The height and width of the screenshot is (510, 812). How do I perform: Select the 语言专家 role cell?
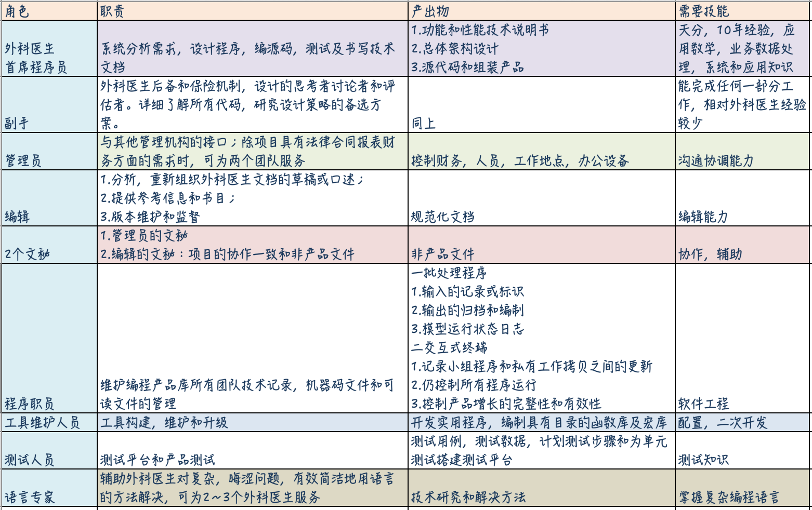(49, 488)
